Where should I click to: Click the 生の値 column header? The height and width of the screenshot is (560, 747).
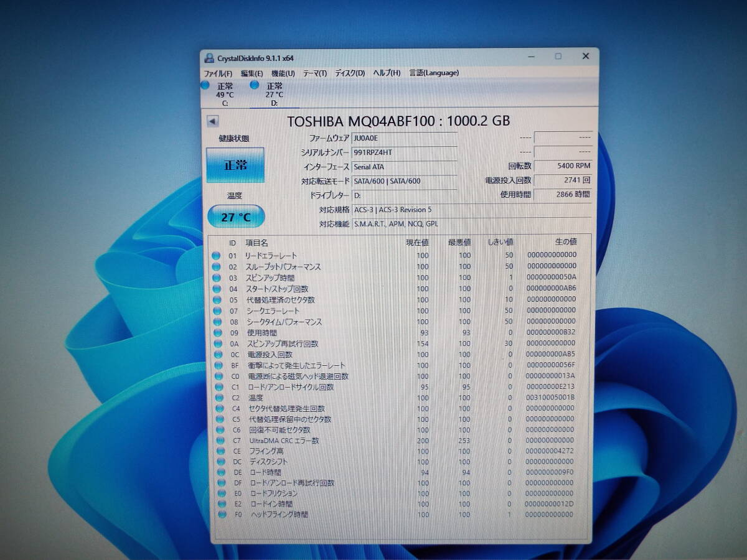pos(565,241)
